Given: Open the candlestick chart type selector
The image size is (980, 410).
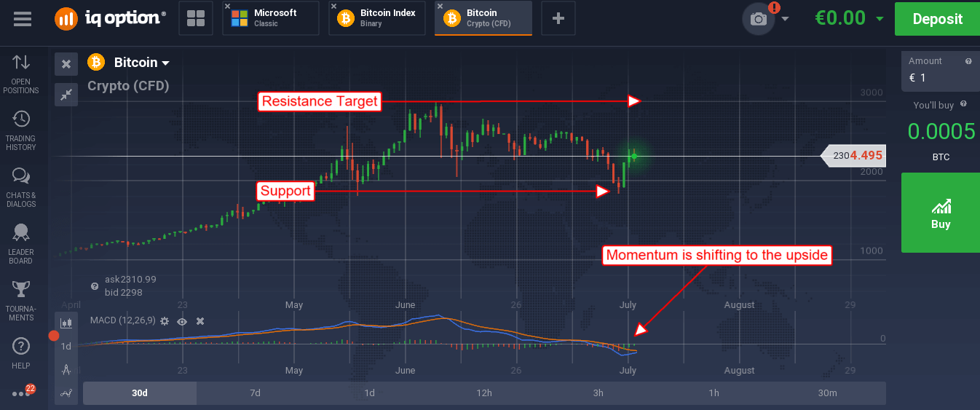Looking at the screenshot, I should point(66,323).
